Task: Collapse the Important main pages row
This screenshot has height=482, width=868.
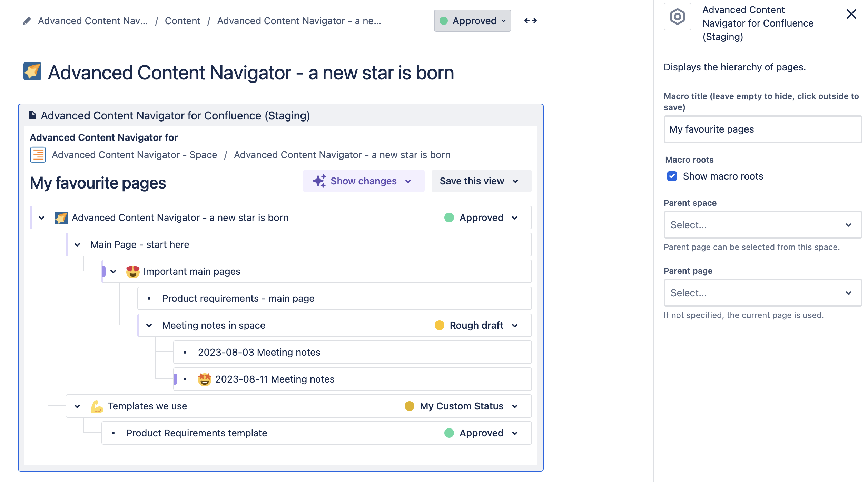Action: [x=113, y=272]
